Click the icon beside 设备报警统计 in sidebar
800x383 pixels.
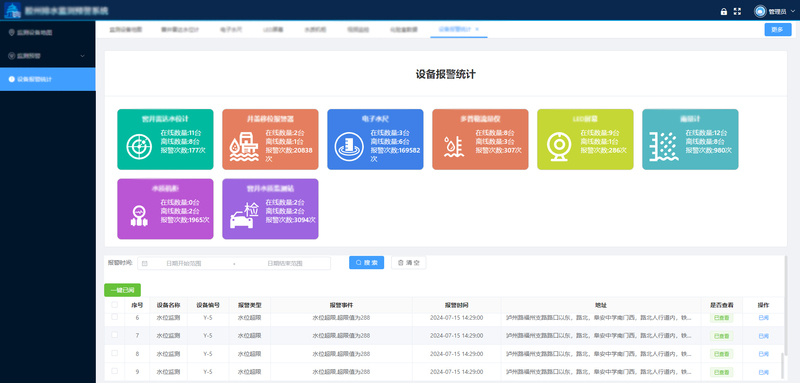tap(11, 79)
